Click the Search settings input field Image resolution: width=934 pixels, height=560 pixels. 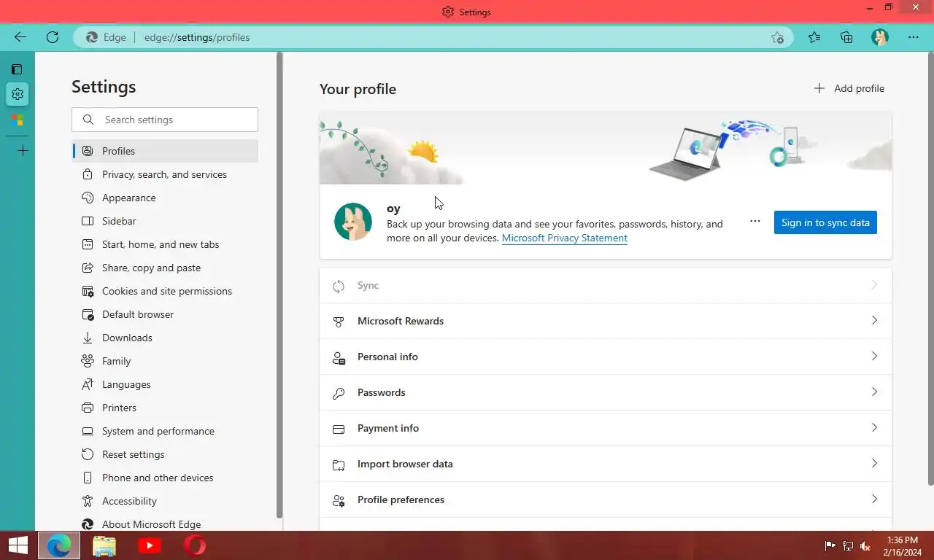(x=165, y=120)
